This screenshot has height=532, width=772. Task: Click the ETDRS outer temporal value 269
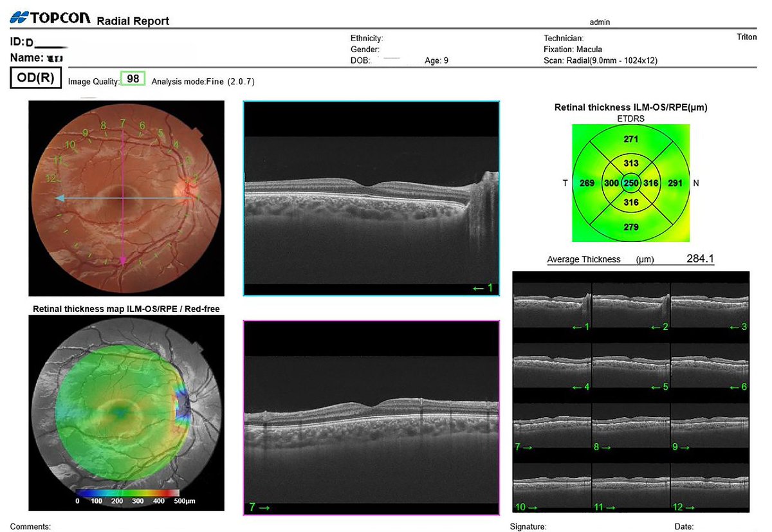pos(587,183)
